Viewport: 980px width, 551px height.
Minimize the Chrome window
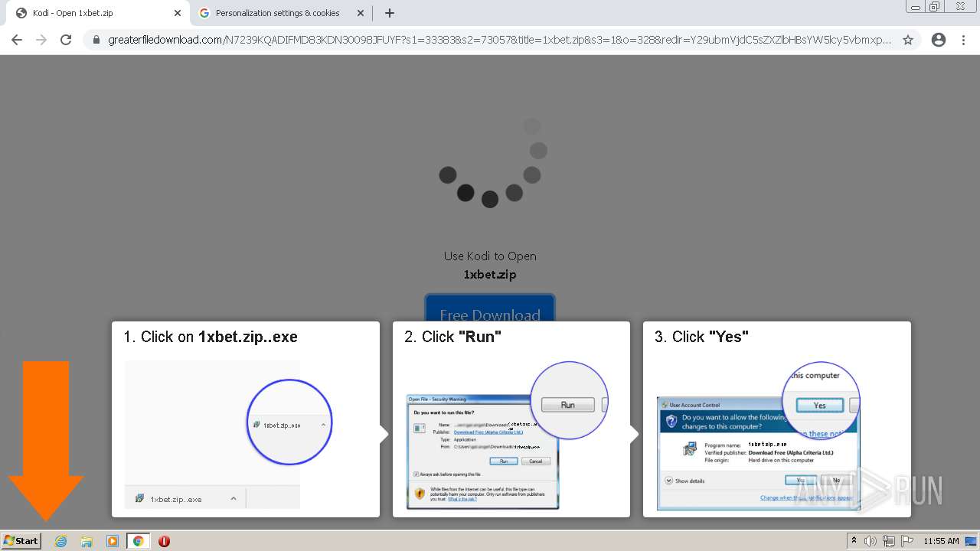pyautogui.click(x=916, y=6)
